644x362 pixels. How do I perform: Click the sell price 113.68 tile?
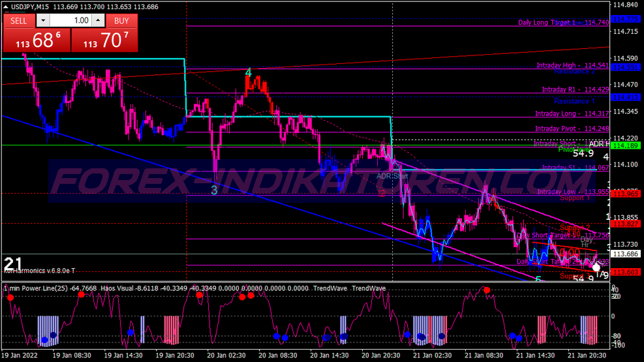pos(35,41)
